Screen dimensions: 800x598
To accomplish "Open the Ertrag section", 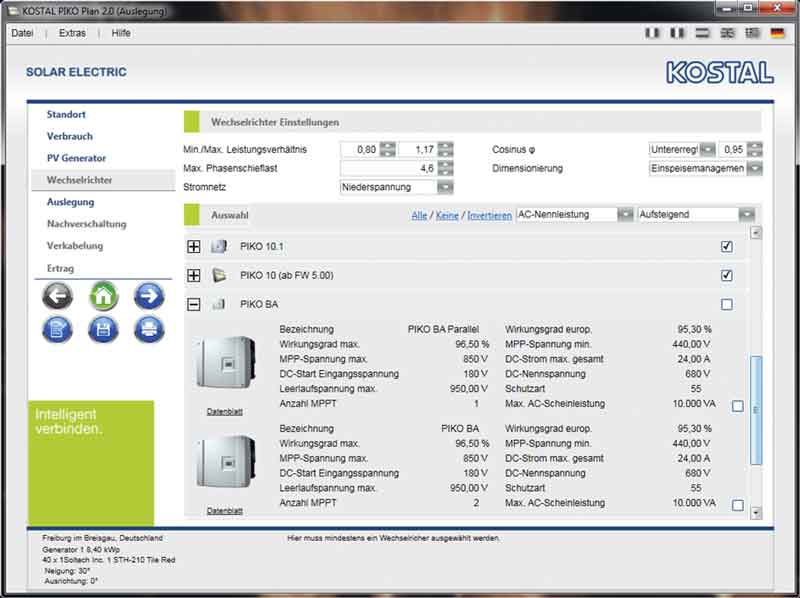I will [x=60, y=268].
